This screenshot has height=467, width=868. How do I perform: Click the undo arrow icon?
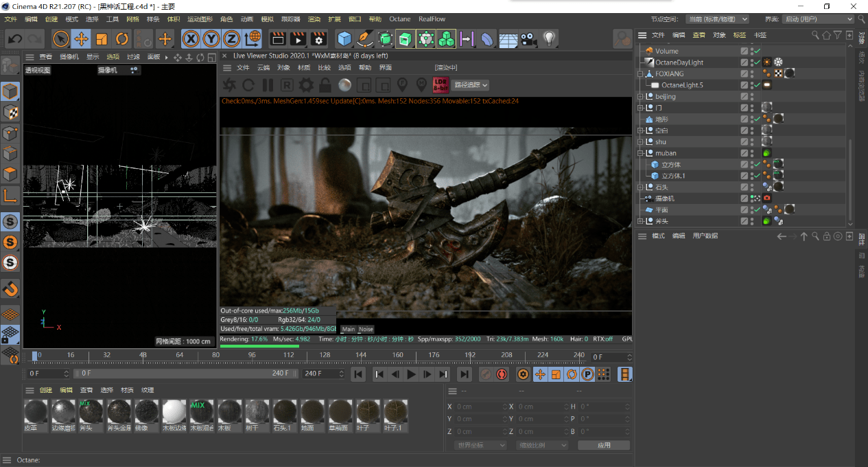tap(14, 39)
